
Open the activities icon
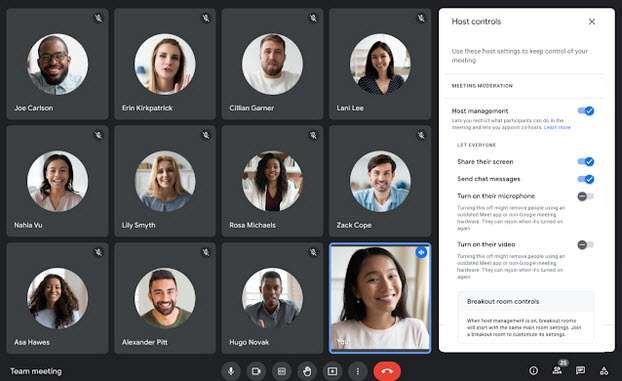pos(604,370)
